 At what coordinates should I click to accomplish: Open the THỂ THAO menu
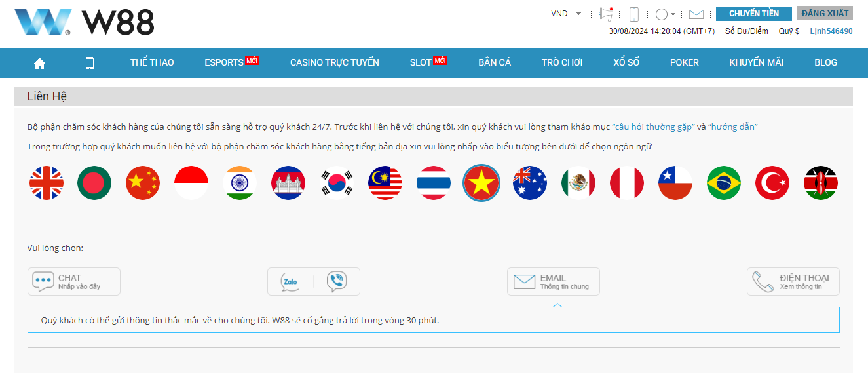[x=152, y=62]
